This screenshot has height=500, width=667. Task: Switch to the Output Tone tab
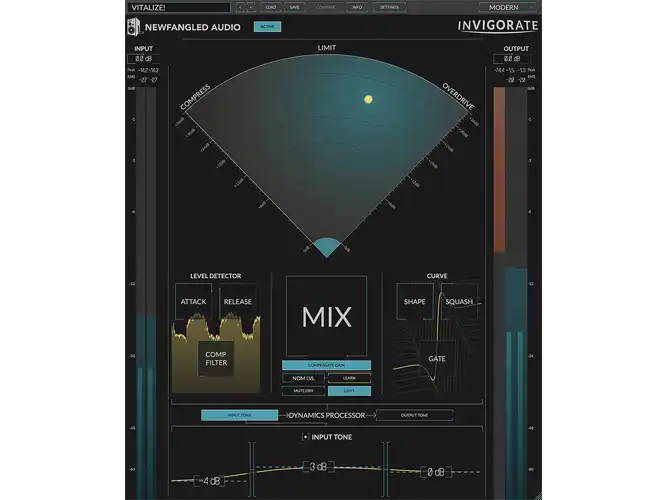414,415
